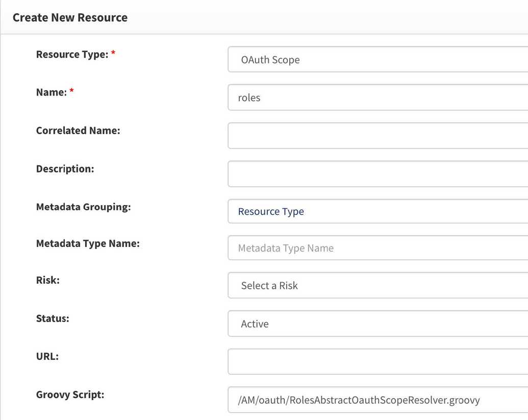The image size is (528, 420).
Task: Click the Resource Type link in Metadata Grouping
Action: click(x=270, y=211)
